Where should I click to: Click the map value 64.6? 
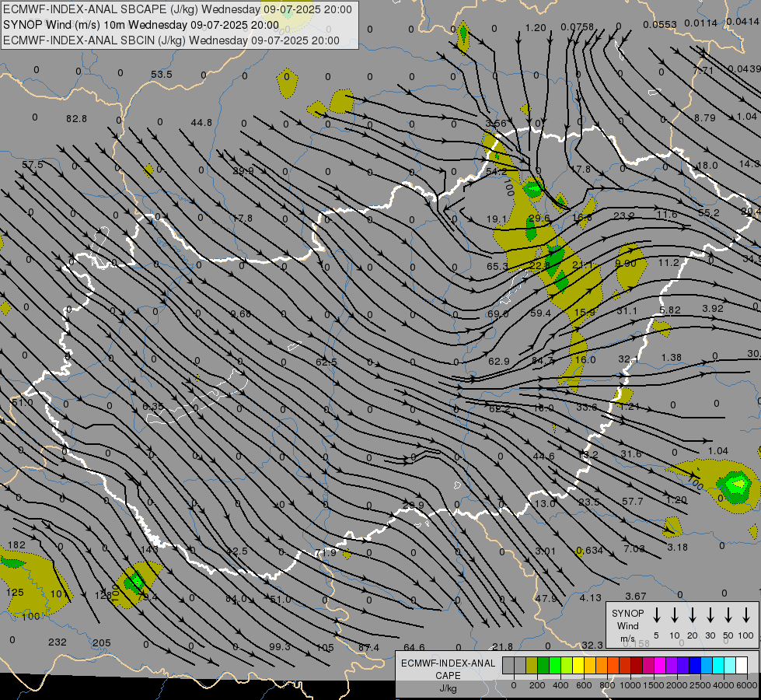414,647
